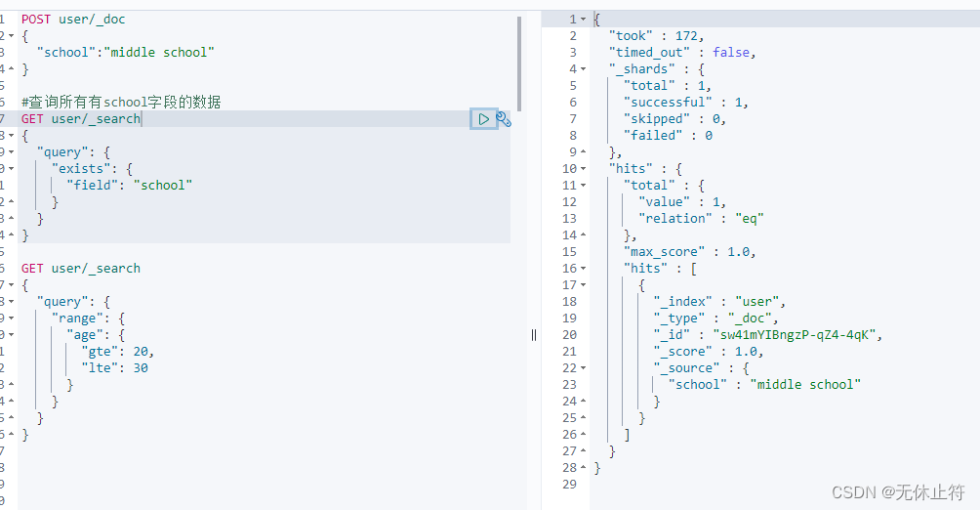Click the highlighted GET user/_search request line
The image size is (980, 510).
[x=81, y=119]
